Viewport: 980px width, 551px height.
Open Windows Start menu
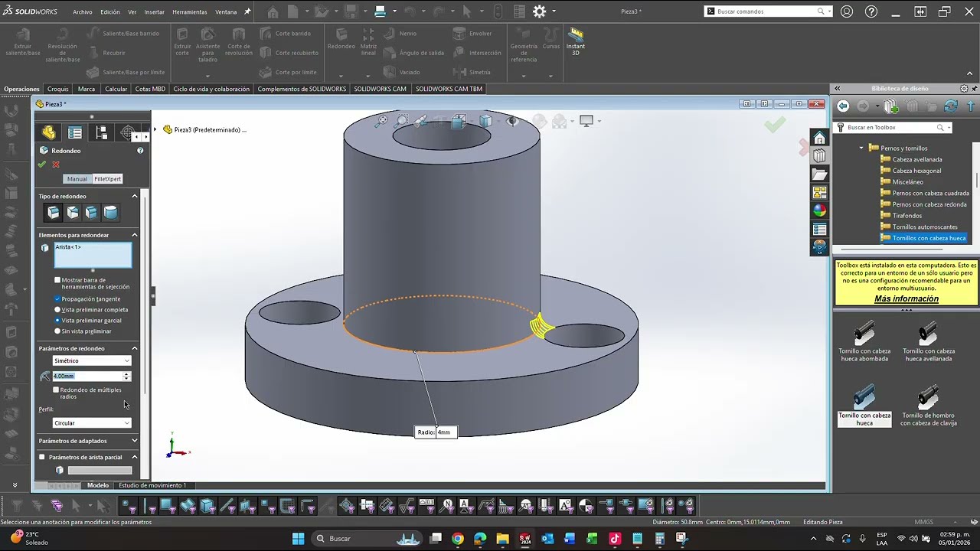(x=298, y=539)
